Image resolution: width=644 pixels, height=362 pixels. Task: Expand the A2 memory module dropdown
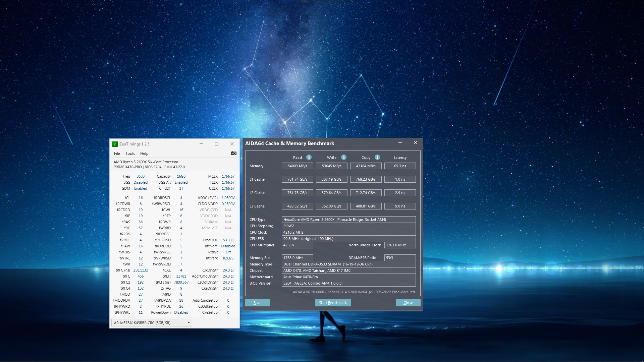(189, 323)
